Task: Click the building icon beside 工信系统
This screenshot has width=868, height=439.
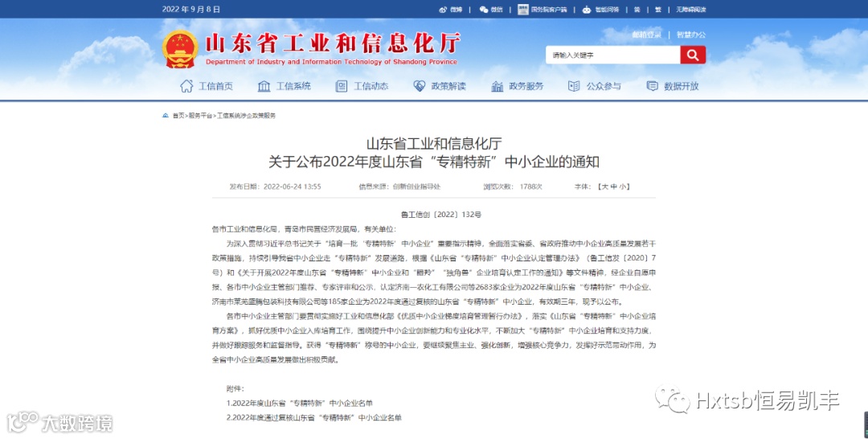Action: (264, 86)
